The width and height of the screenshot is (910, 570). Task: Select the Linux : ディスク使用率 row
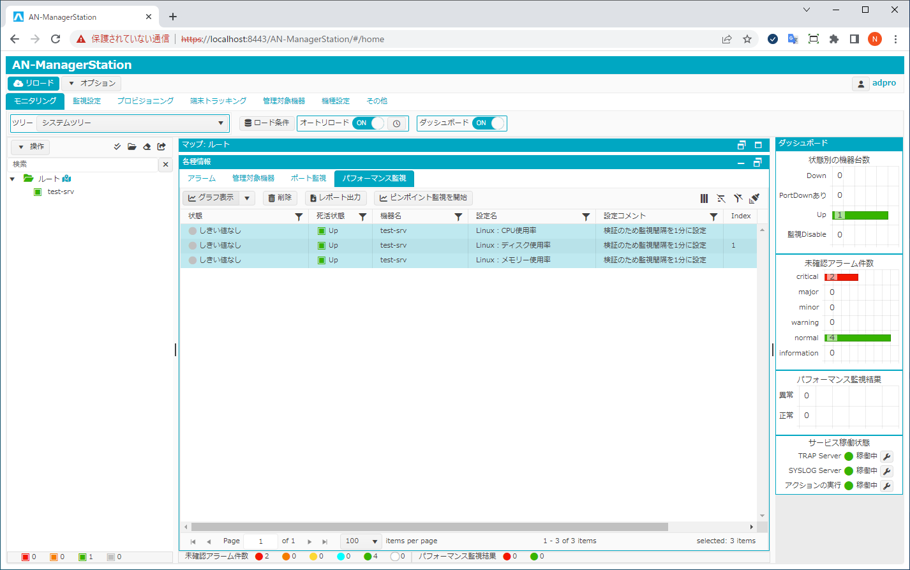[x=468, y=246]
